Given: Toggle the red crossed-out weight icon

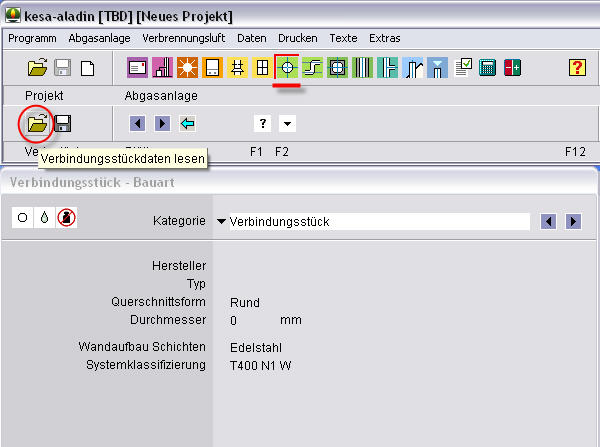Looking at the screenshot, I should point(65,219).
